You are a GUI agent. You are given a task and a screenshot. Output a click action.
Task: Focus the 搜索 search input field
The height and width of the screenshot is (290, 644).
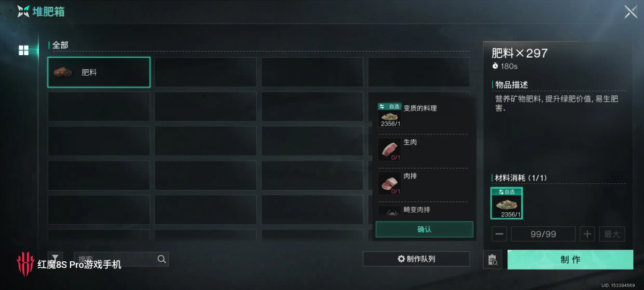115,258
